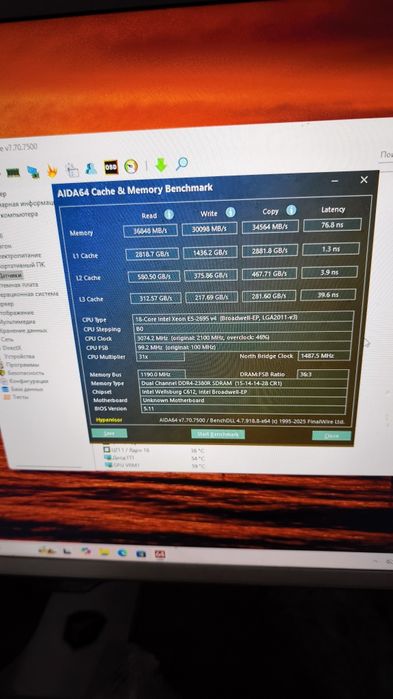Click the L2 Cache latency 3.9 ns

coord(329,272)
